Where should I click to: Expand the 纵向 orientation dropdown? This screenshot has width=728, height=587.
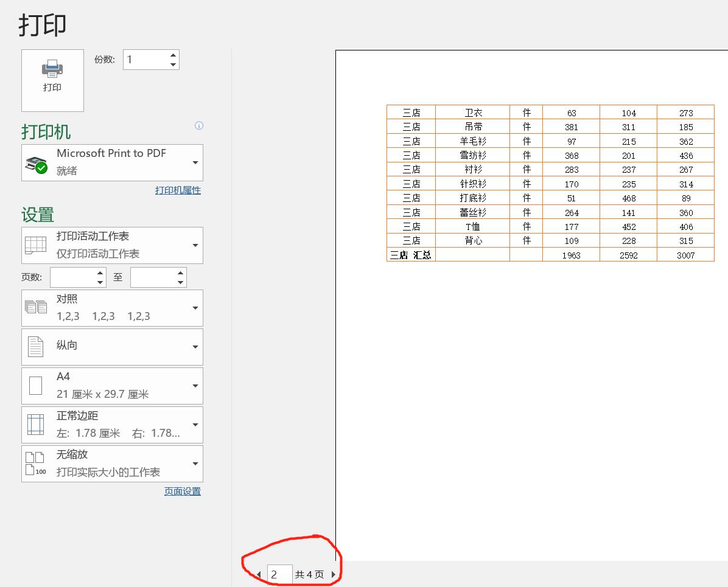point(113,347)
